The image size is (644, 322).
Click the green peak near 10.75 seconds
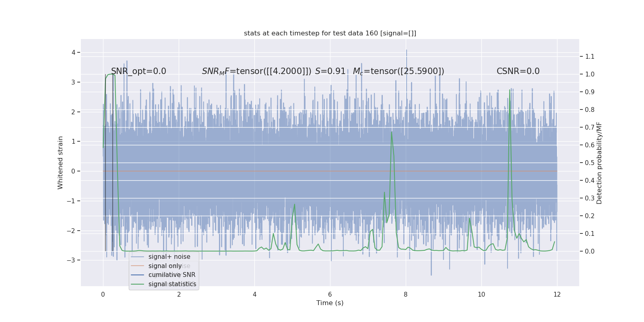pyautogui.click(x=510, y=90)
